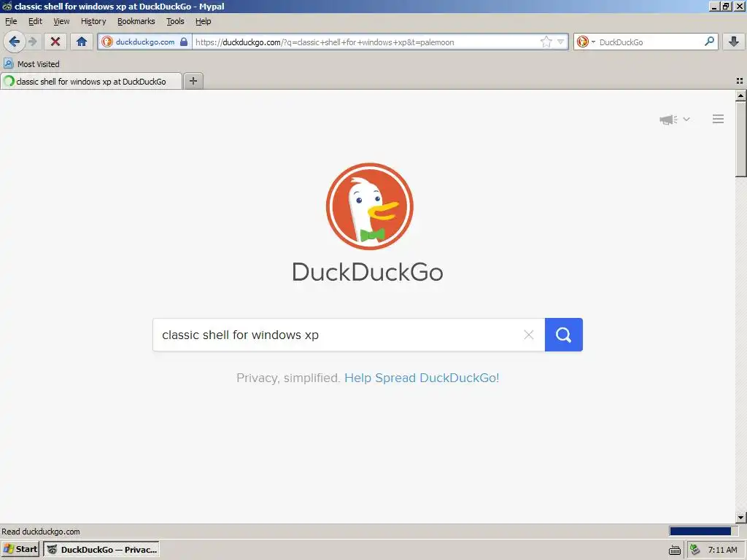Image resolution: width=747 pixels, height=560 pixels.
Task: Click the DuckDuckGo taskbar window button
Action: coord(101,550)
